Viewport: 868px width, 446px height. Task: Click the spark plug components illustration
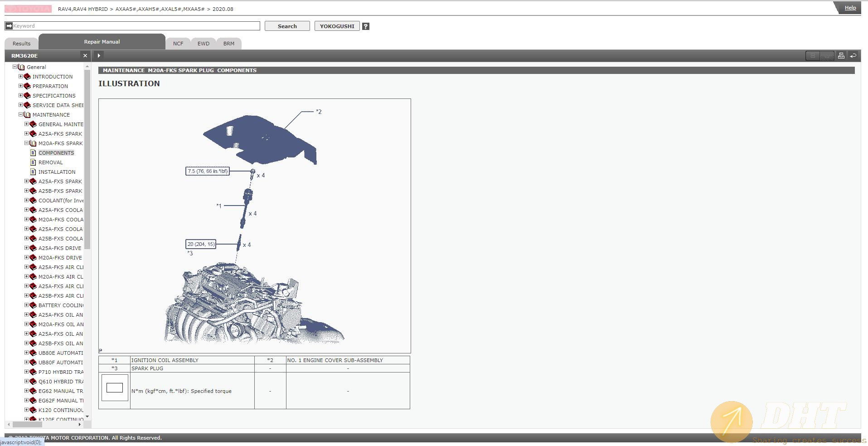[x=255, y=226]
